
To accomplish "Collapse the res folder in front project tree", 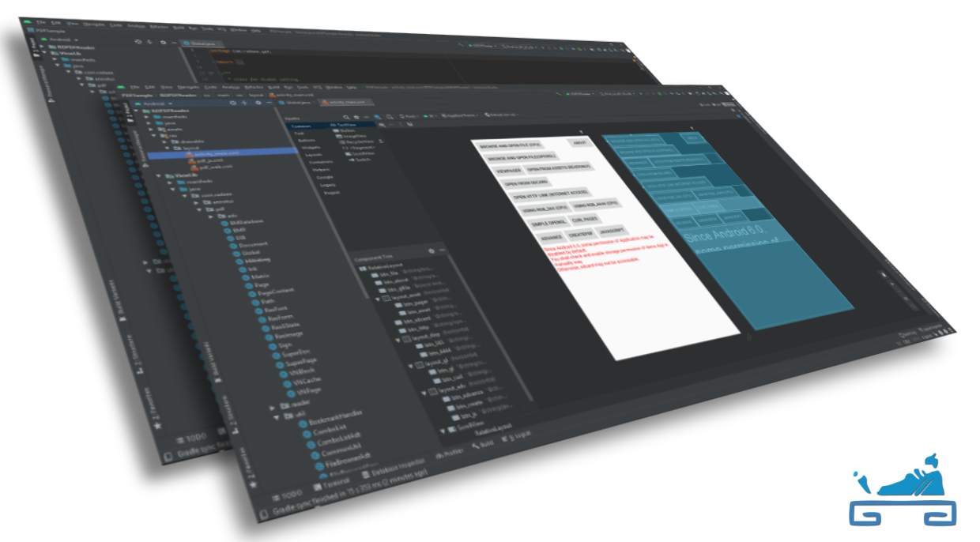I will click(153, 136).
